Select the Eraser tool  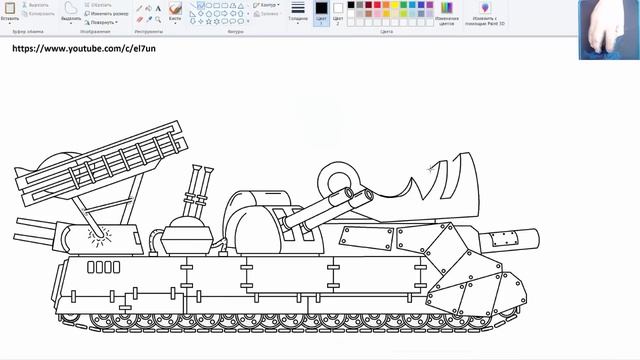coord(140,19)
